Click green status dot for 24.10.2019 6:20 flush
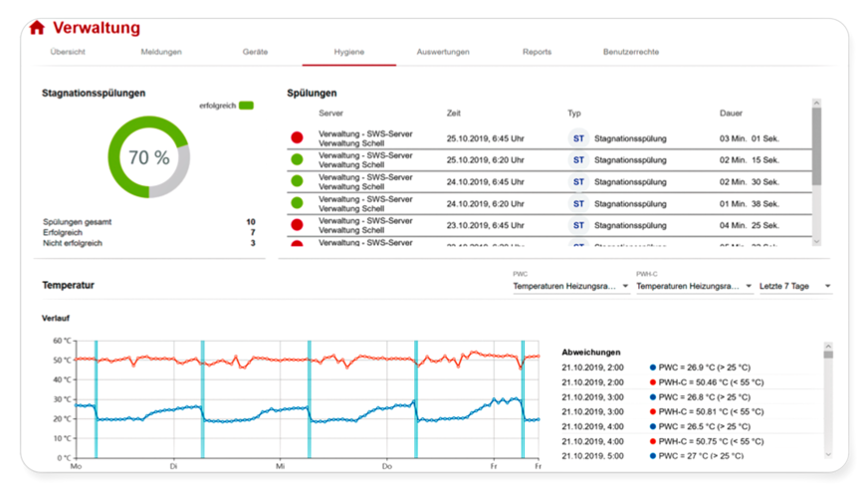 (297, 203)
